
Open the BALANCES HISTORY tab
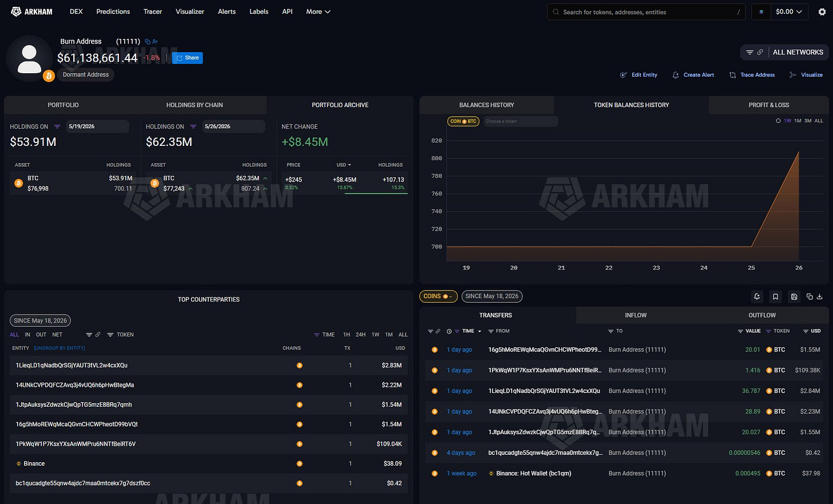(x=487, y=105)
